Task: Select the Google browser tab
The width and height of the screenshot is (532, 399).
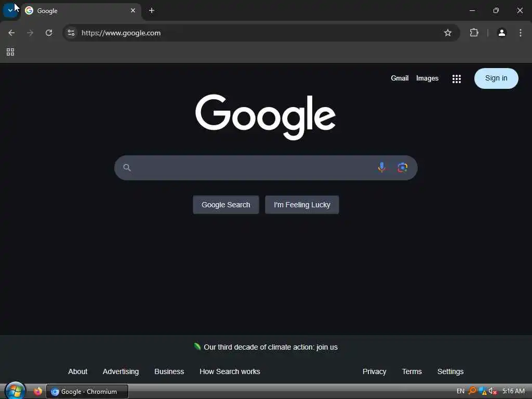Action: click(81, 11)
